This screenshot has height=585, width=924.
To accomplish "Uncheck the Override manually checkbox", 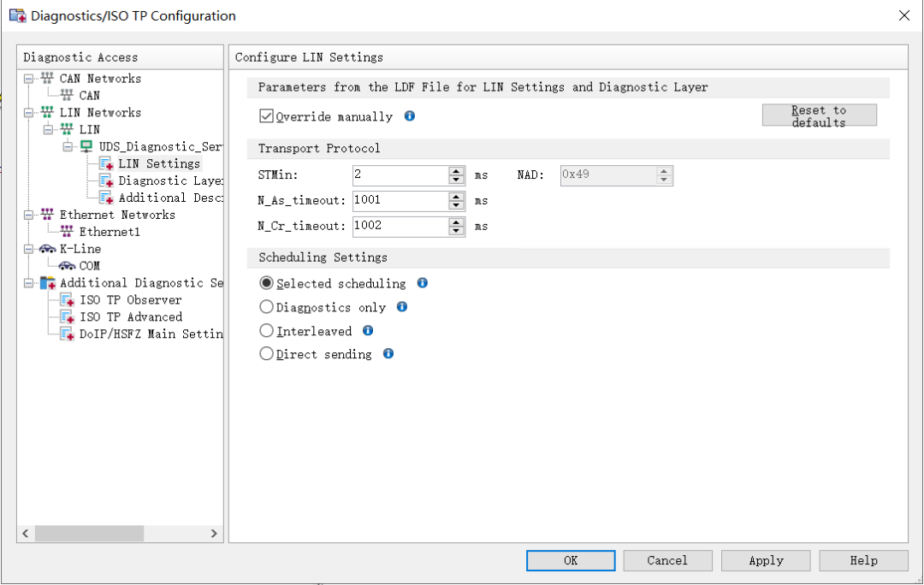I will coord(267,116).
